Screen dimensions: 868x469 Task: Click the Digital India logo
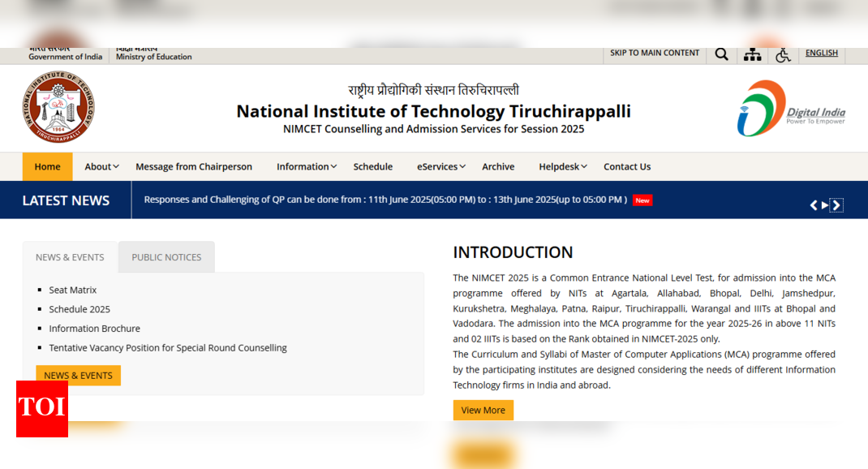tap(791, 109)
